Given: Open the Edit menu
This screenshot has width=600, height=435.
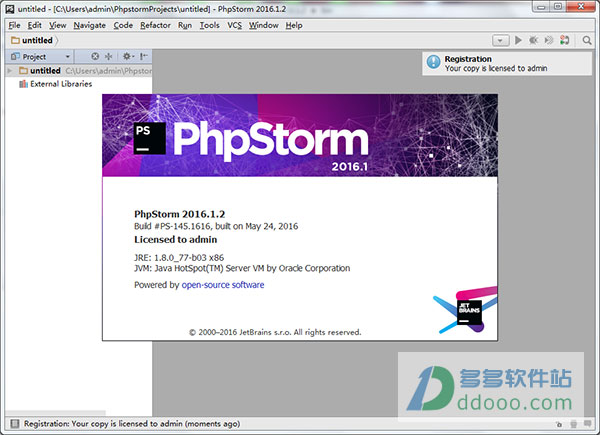Looking at the screenshot, I should coord(34,25).
